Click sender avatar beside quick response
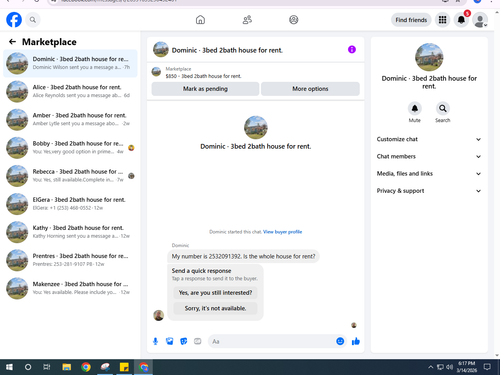Screen dimensions: 500x375 tap(159, 315)
